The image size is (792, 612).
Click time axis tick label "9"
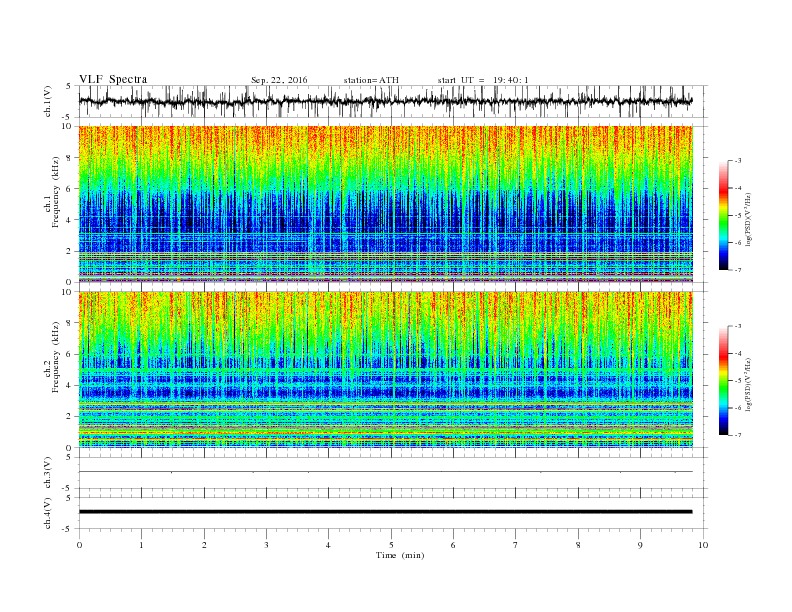coord(640,545)
